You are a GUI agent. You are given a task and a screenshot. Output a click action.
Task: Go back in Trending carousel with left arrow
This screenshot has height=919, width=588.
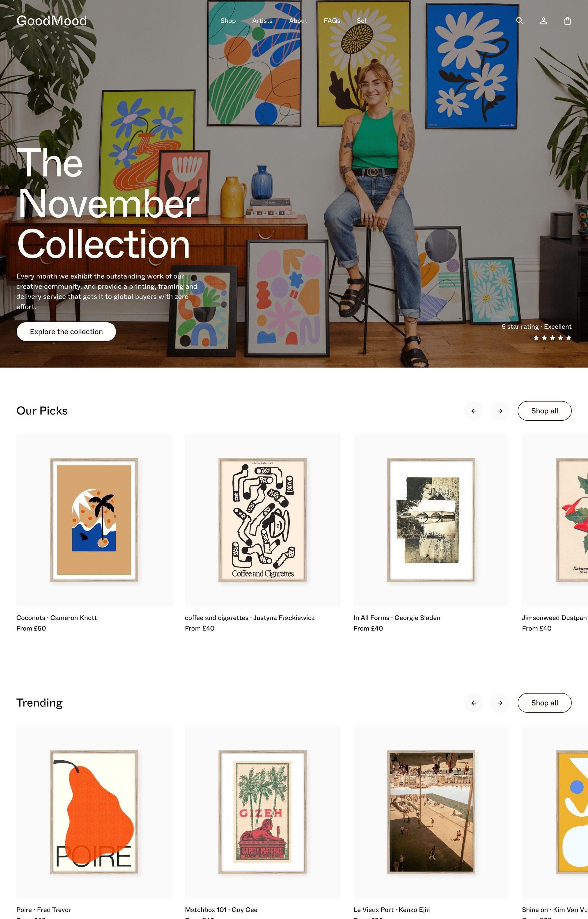tap(473, 703)
